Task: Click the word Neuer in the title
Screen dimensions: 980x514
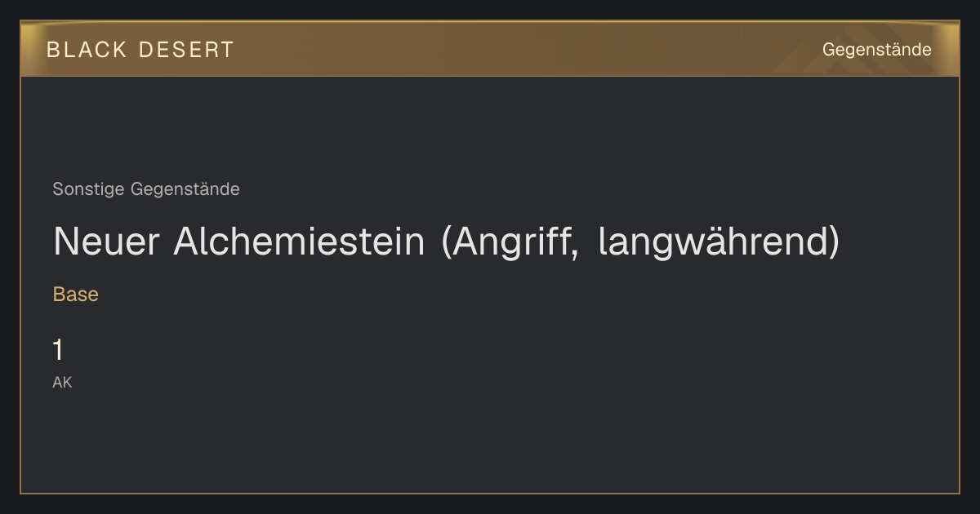Action: (x=106, y=241)
